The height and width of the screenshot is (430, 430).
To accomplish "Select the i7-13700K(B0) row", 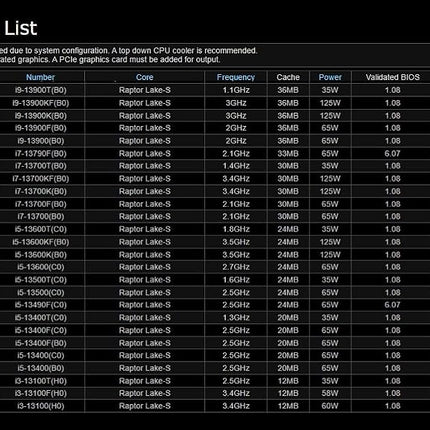I will tap(215, 191).
